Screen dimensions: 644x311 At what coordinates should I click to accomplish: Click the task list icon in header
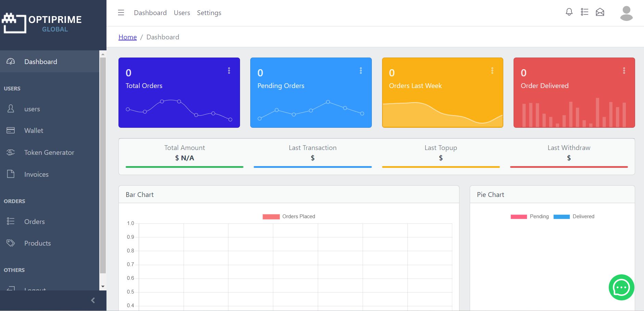584,12
